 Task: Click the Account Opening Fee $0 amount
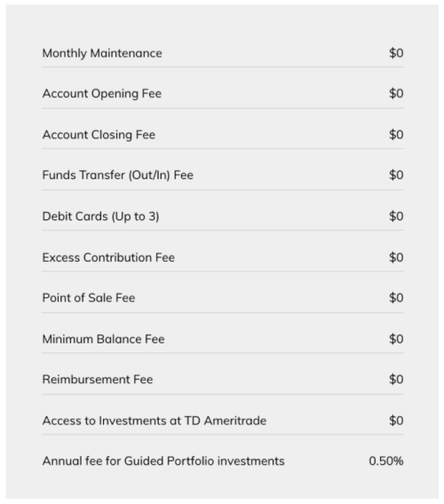pyautogui.click(x=396, y=93)
